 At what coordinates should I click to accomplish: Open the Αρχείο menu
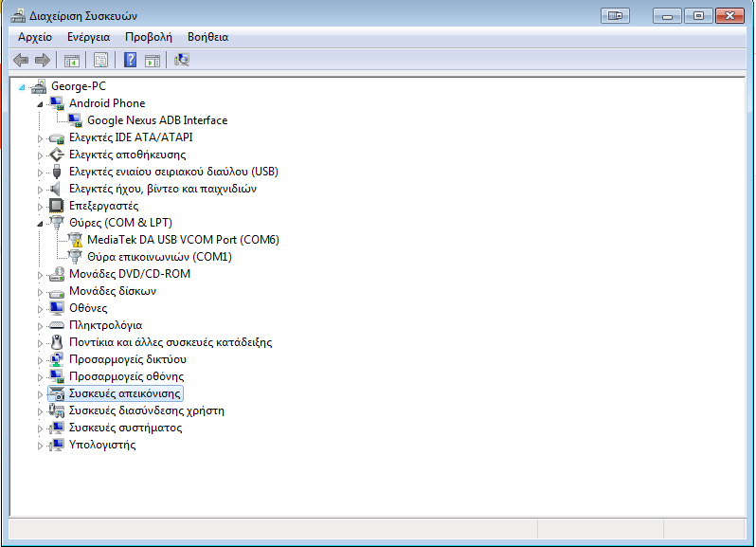click(x=35, y=37)
